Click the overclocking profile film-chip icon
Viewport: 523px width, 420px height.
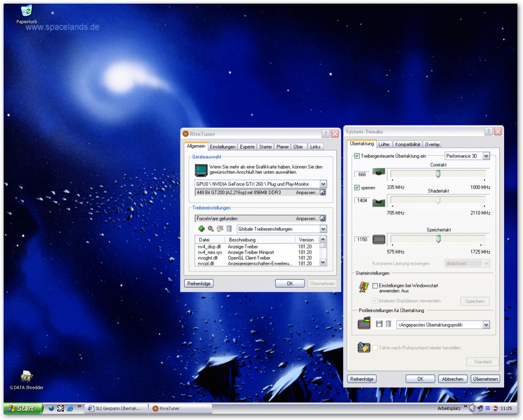[364, 323]
